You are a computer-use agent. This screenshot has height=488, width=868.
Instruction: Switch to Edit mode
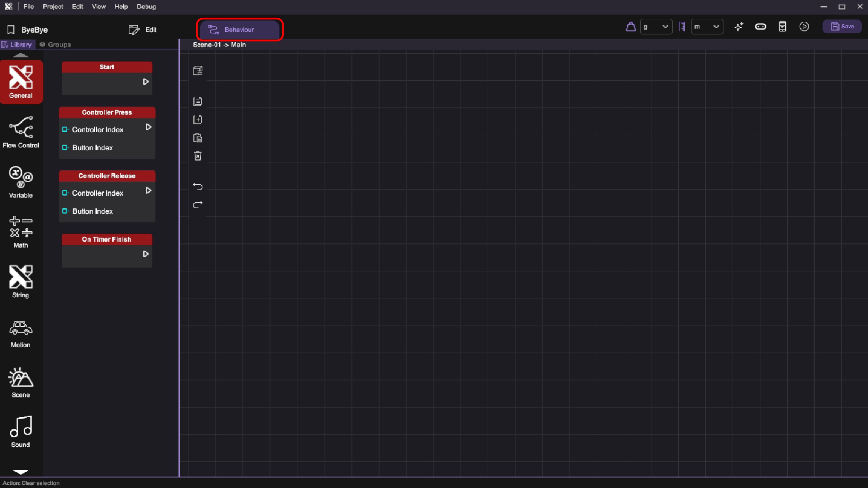tap(143, 30)
